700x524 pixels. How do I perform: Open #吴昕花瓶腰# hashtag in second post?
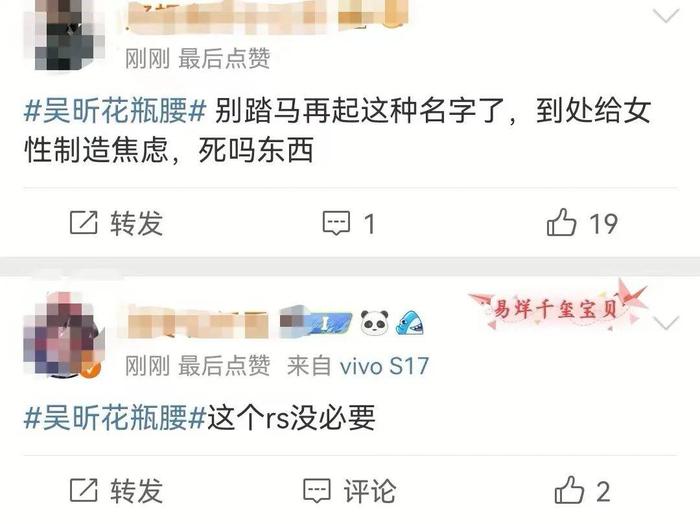click(x=115, y=418)
